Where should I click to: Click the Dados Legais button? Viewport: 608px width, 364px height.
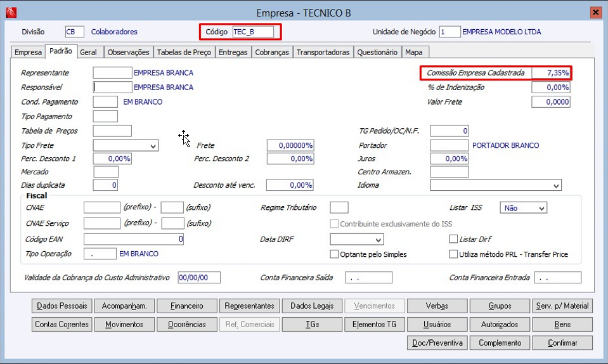[x=312, y=306]
